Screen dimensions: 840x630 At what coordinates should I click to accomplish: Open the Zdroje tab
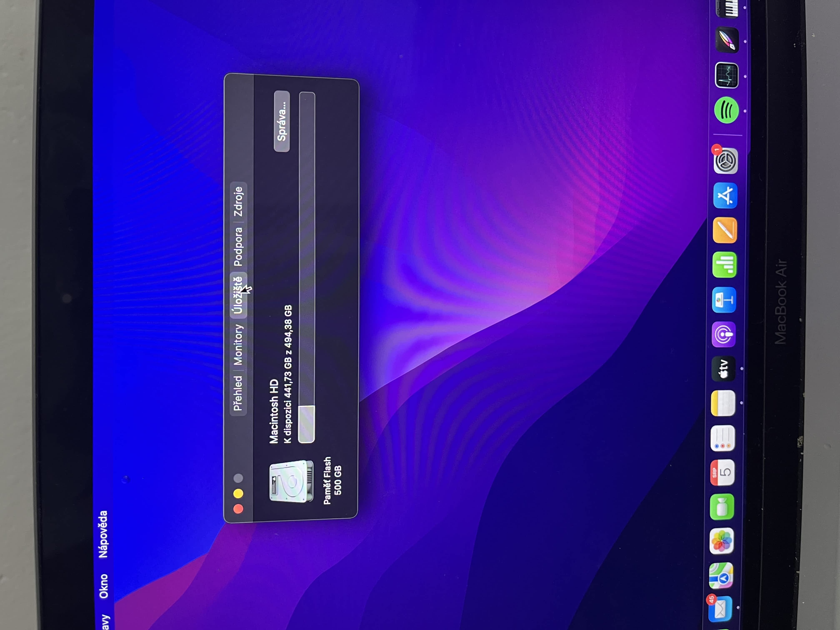pos(238,201)
